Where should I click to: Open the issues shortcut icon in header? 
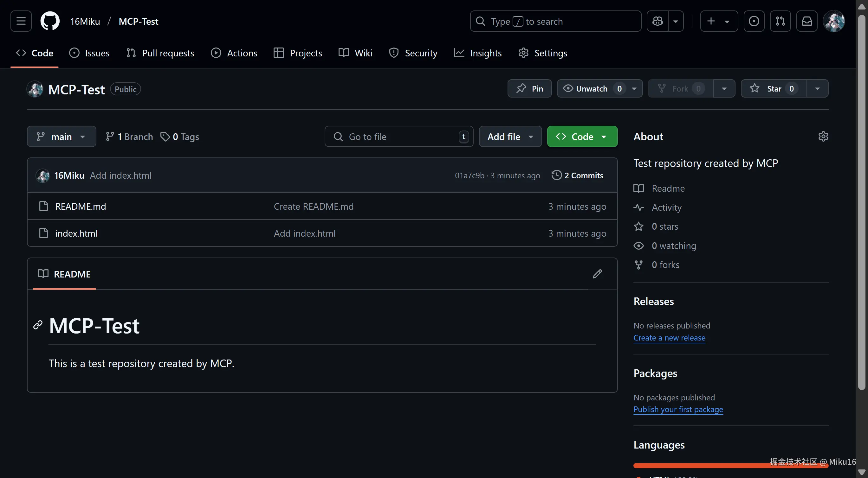coord(754,21)
